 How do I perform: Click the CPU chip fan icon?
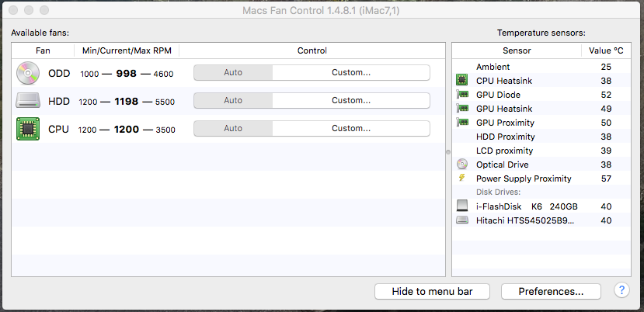(x=27, y=129)
